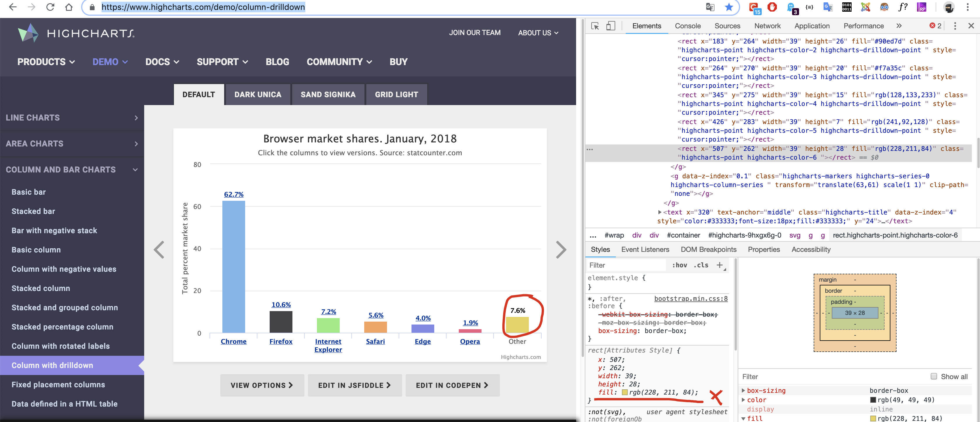Show more DevTools tabs chevron
This screenshot has width=980, height=422.
tap(899, 26)
